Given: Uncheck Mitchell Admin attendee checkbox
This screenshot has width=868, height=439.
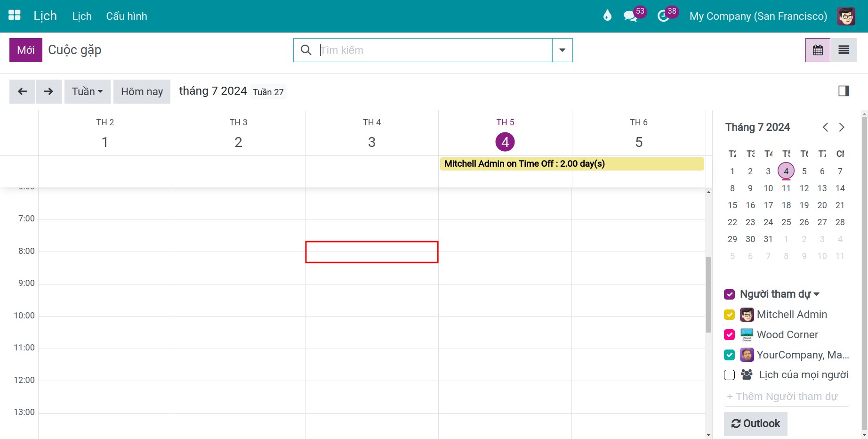Looking at the screenshot, I should point(729,315).
